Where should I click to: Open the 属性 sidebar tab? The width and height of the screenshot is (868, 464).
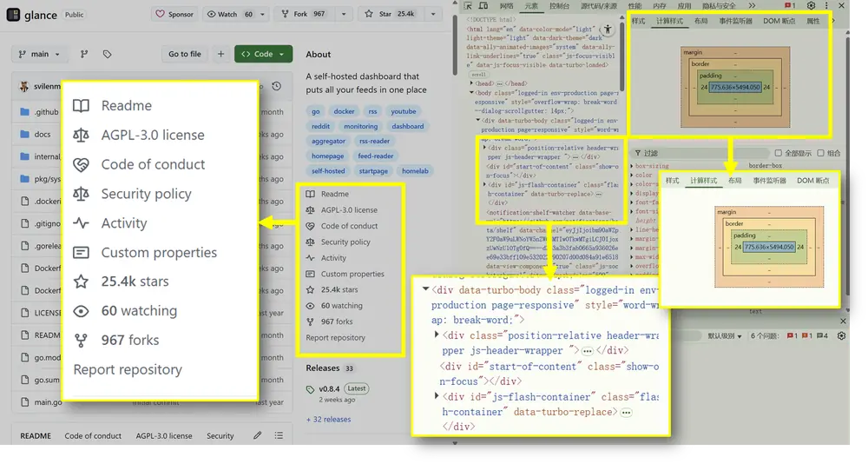tap(813, 21)
